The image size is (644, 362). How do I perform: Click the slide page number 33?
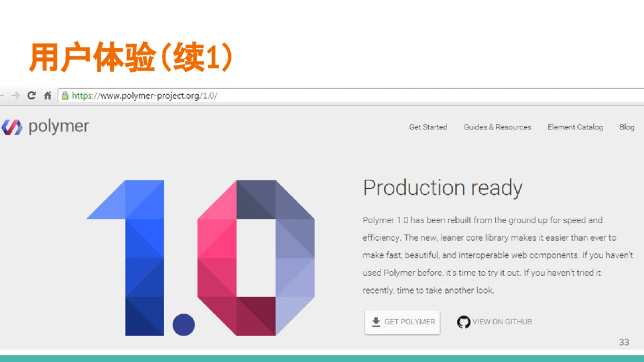click(624, 343)
